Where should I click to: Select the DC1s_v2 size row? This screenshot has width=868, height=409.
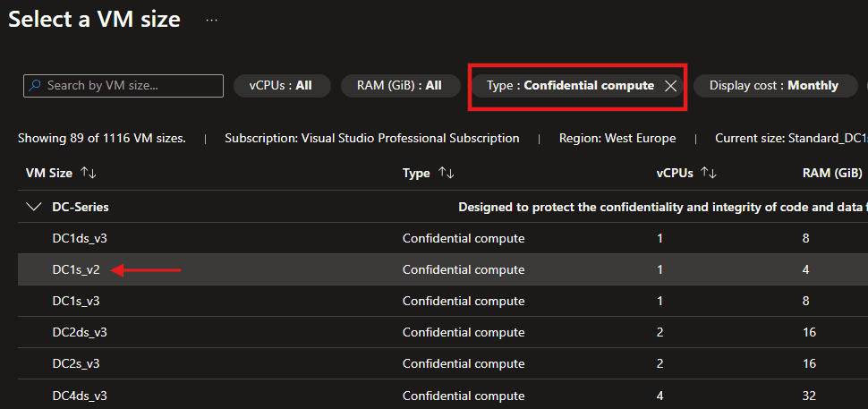pyautogui.click(x=76, y=269)
